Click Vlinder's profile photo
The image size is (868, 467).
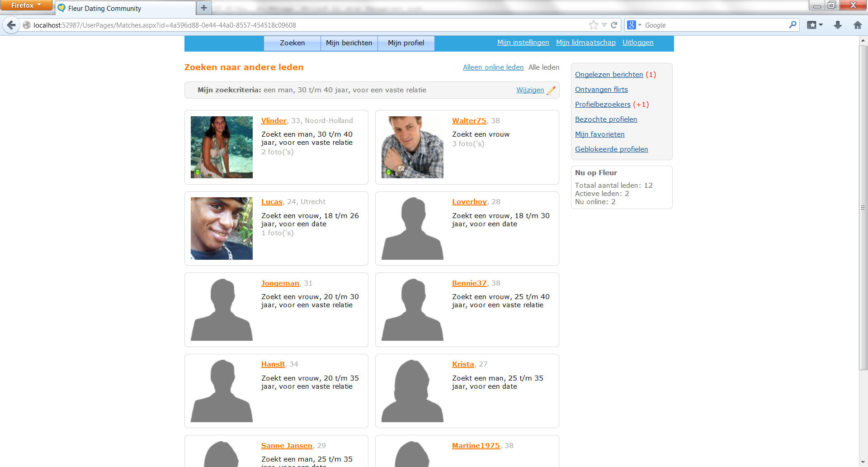pyautogui.click(x=222, y=147)
